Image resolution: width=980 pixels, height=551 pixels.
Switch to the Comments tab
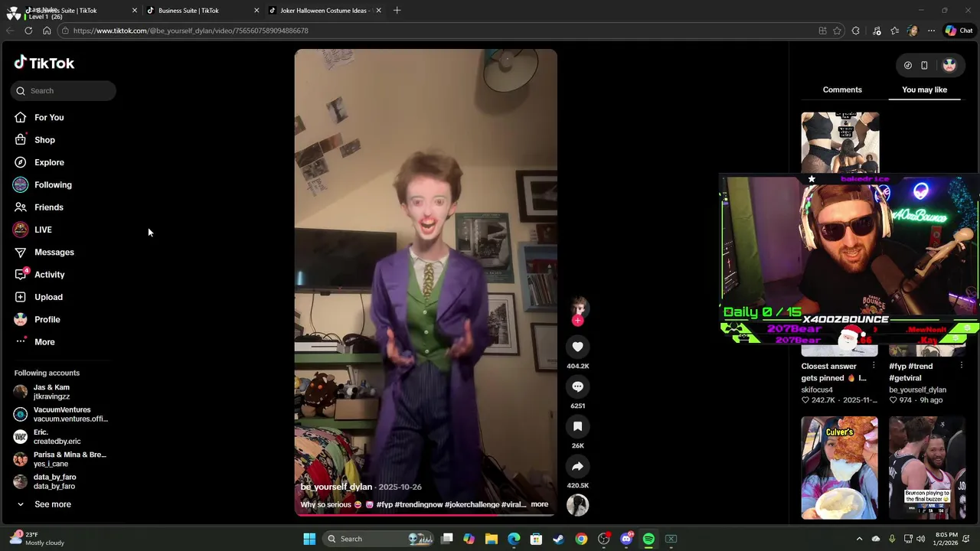point(842,90)
